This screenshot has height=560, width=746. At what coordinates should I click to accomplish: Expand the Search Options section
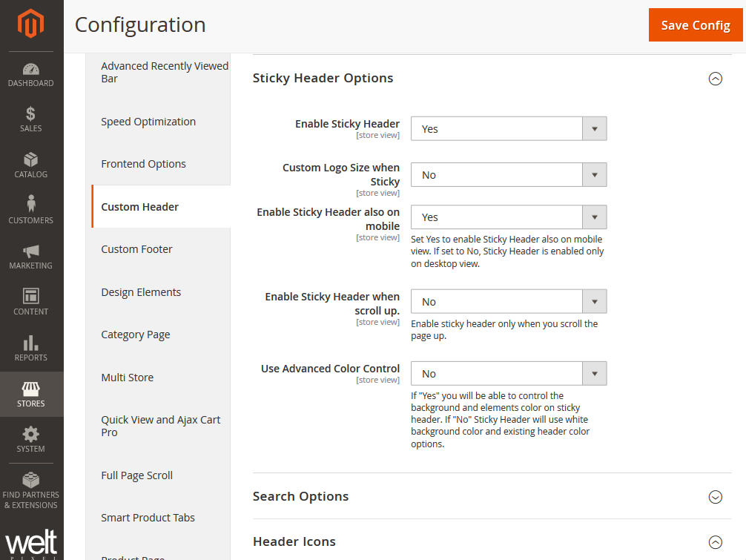pos(715,497)
